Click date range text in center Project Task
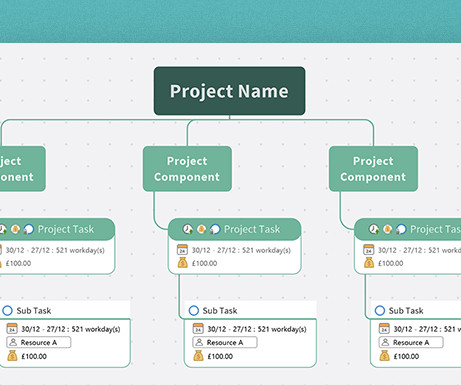The image size is (461, 385). 241,250
